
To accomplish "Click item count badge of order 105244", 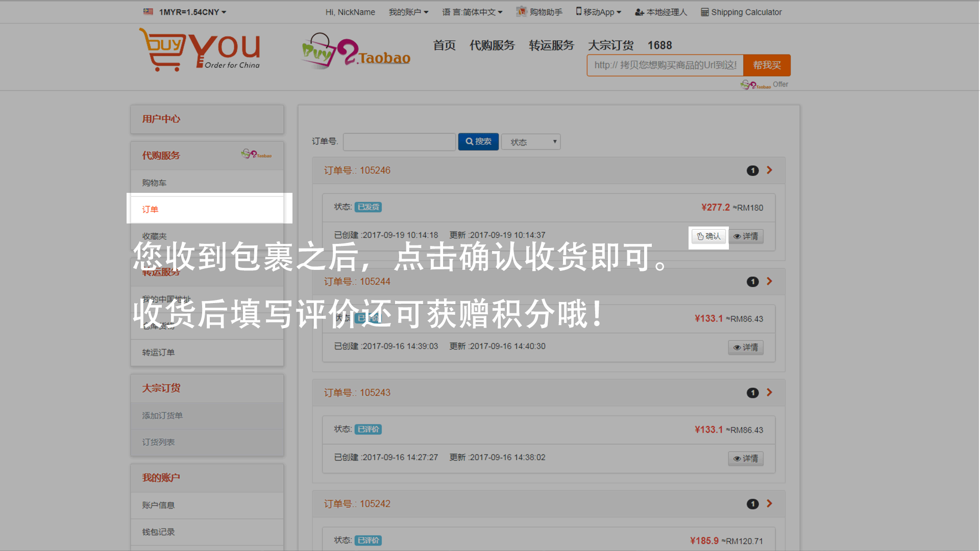I will (x=752, y=282).
